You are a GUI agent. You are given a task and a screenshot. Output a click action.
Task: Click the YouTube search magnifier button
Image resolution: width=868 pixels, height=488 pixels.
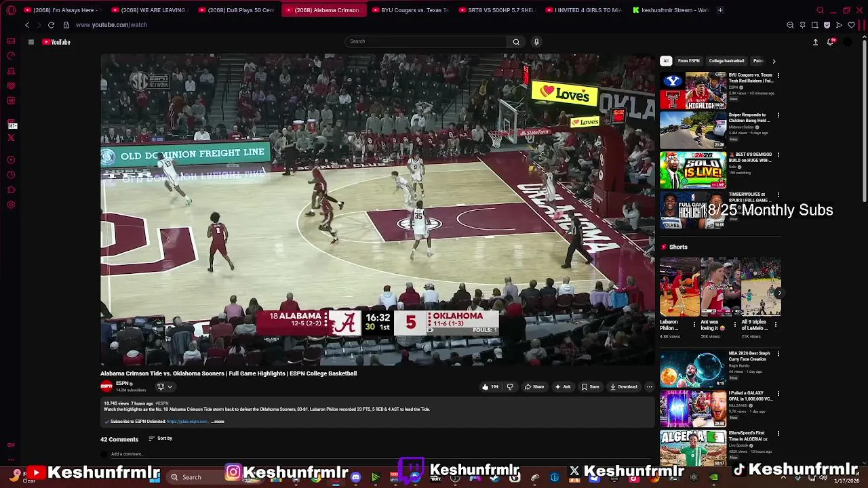pyautogui.click(x=516, y=42)
